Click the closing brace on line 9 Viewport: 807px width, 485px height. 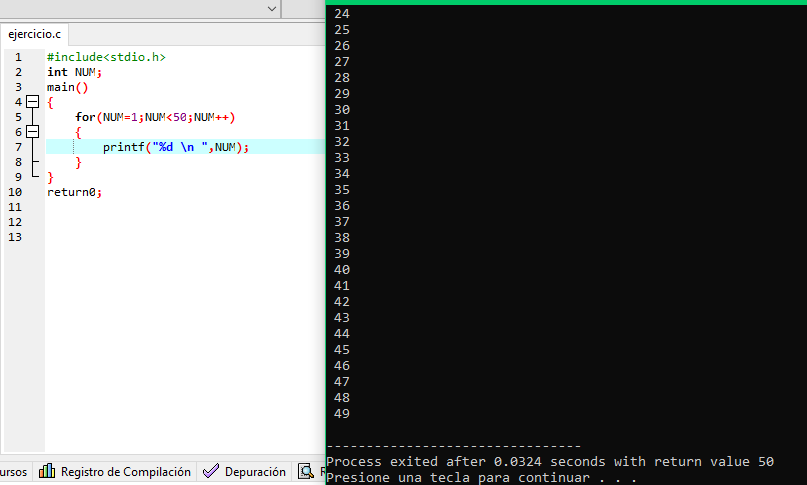point(50,178)
